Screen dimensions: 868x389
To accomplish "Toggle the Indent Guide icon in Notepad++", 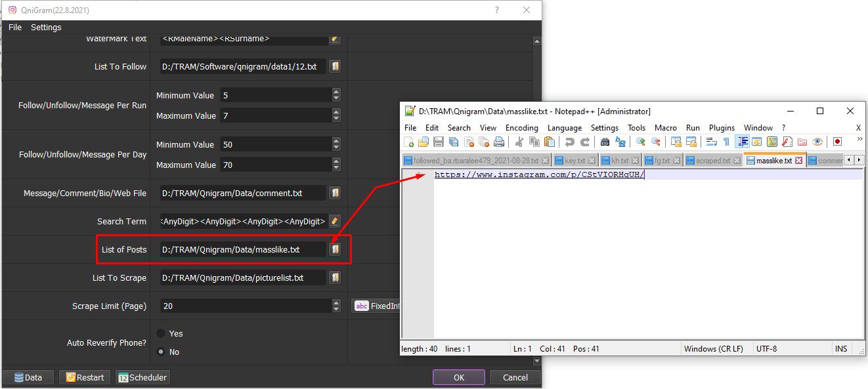I will 743,142.
